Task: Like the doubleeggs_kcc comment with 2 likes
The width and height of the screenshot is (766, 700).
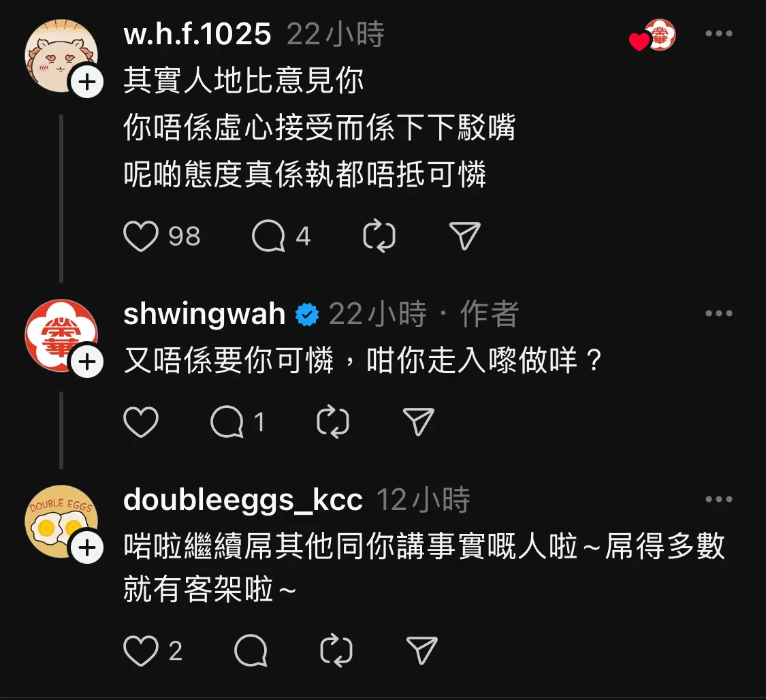Action: [x=141, y=651]
